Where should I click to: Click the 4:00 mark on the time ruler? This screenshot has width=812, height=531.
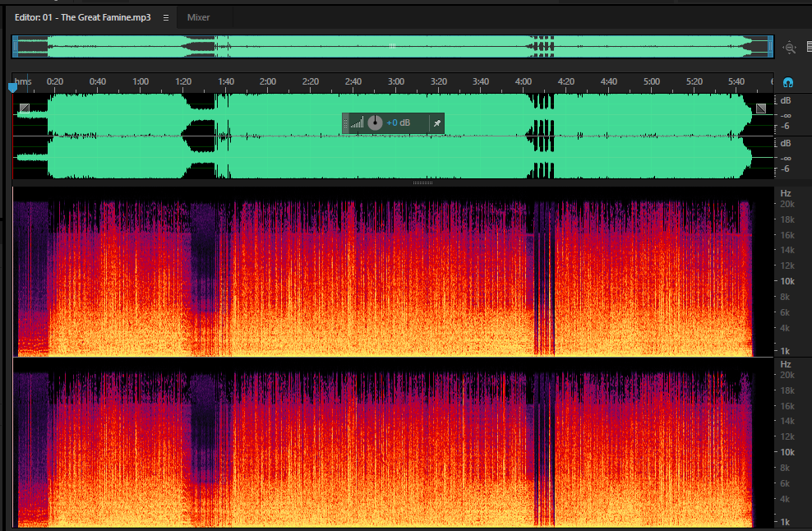524,81
